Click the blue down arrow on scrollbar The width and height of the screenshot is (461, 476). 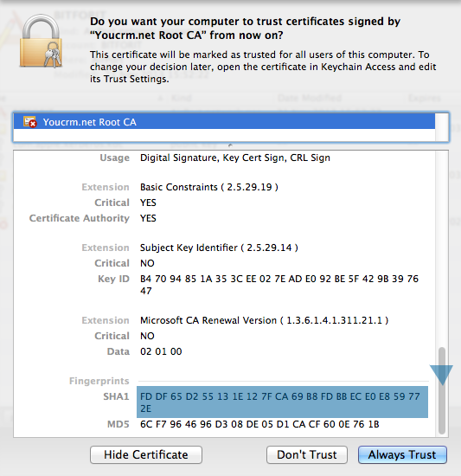pyautogui.click(x=441, y=375)
